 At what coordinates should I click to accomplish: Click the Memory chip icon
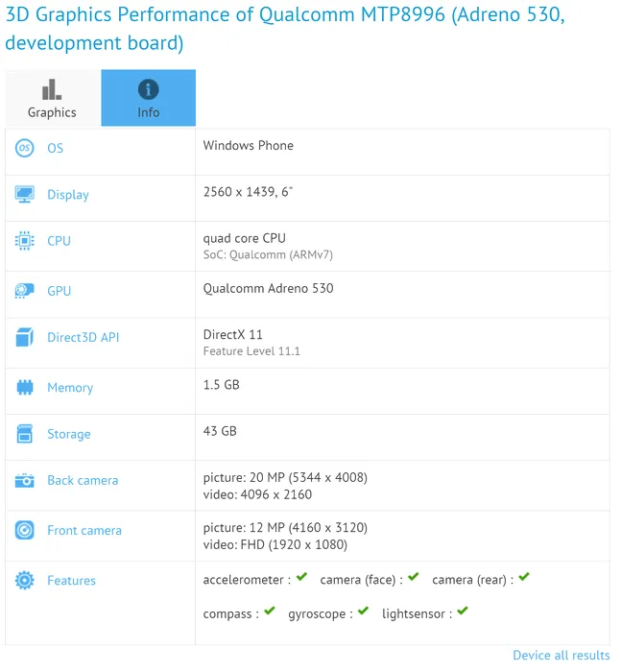click(25, 388)
